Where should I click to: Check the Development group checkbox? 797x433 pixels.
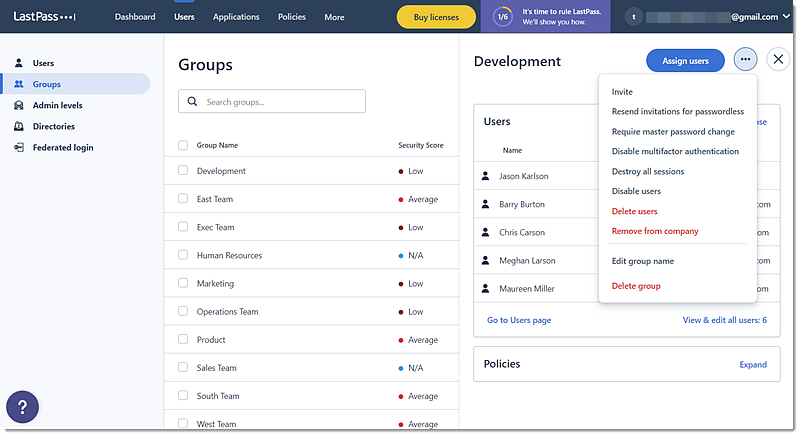click(183, 171)
